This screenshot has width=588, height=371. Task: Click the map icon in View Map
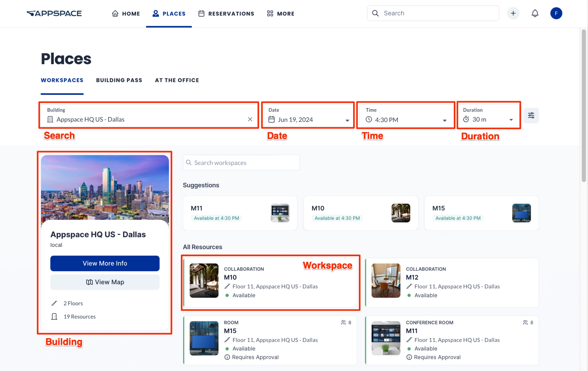point(89,282)
